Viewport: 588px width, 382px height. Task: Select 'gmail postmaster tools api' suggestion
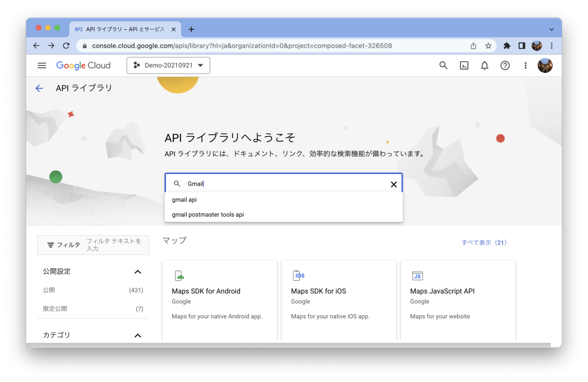coord(284,215)
